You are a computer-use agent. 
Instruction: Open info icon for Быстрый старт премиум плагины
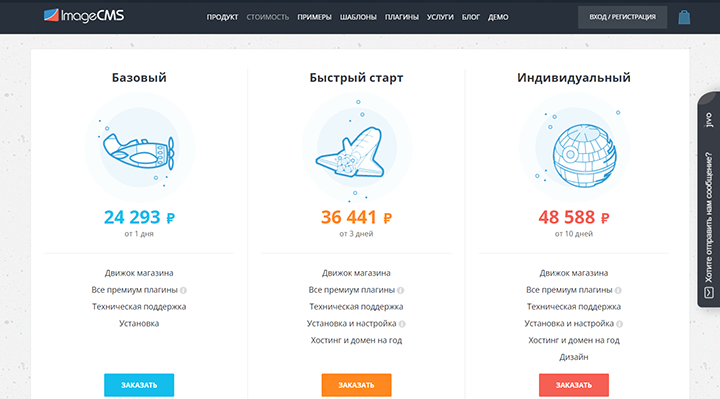[x=400, y=290]
